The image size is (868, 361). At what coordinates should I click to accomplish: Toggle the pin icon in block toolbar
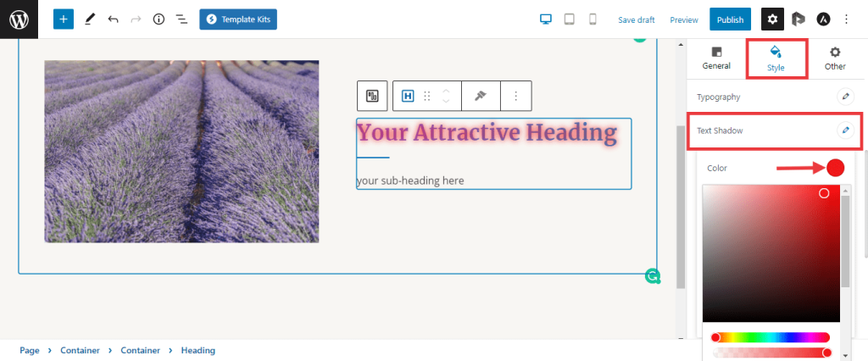point(481,96)
